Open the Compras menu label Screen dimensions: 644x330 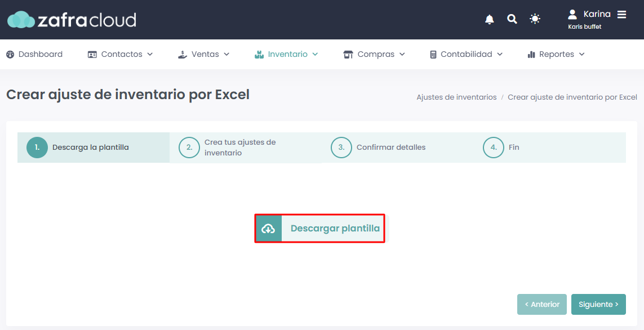click(x=376, y=54)
